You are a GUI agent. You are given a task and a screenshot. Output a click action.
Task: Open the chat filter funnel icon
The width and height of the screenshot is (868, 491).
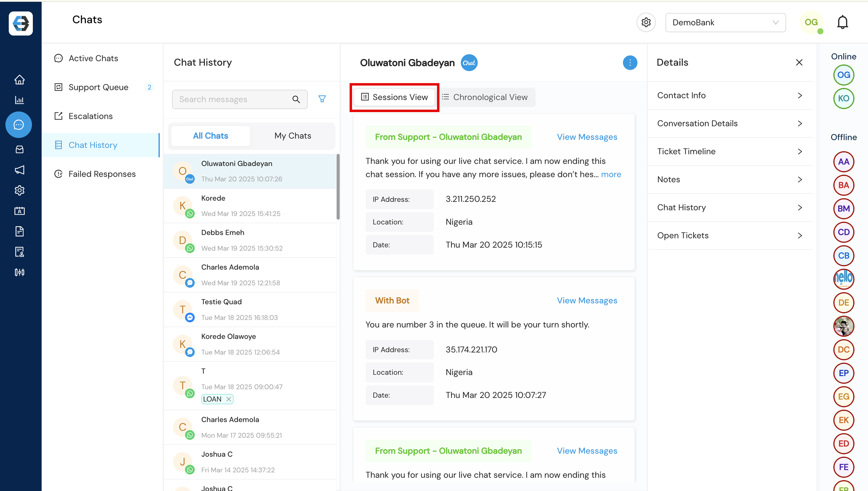coord(322,99)
